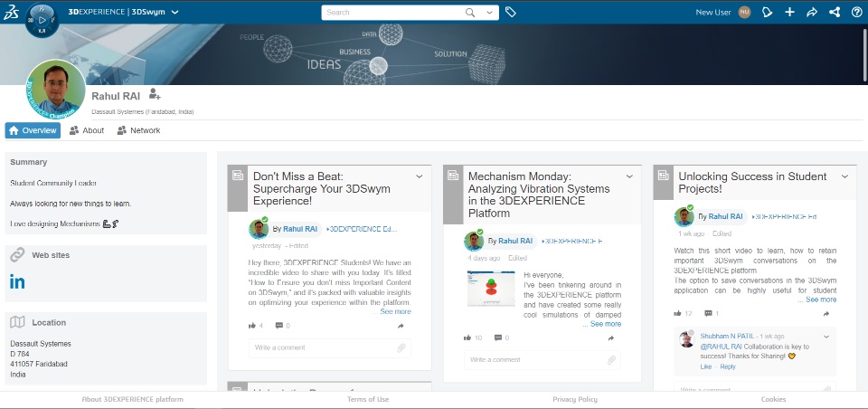Open Privacy Policy footer link
The height and width of the screenshot is (409, 868).
[575, 399]
